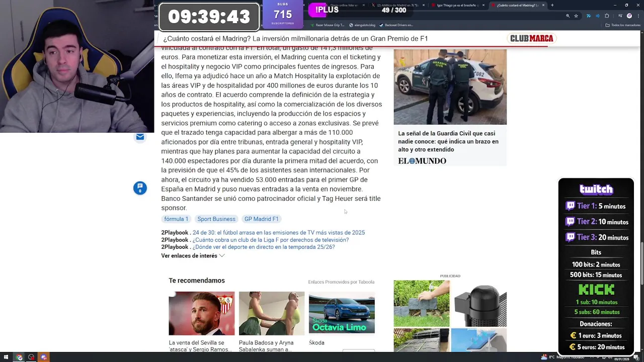
Task: Click the Club MARCA logo
Action: (x=531, y=38)
